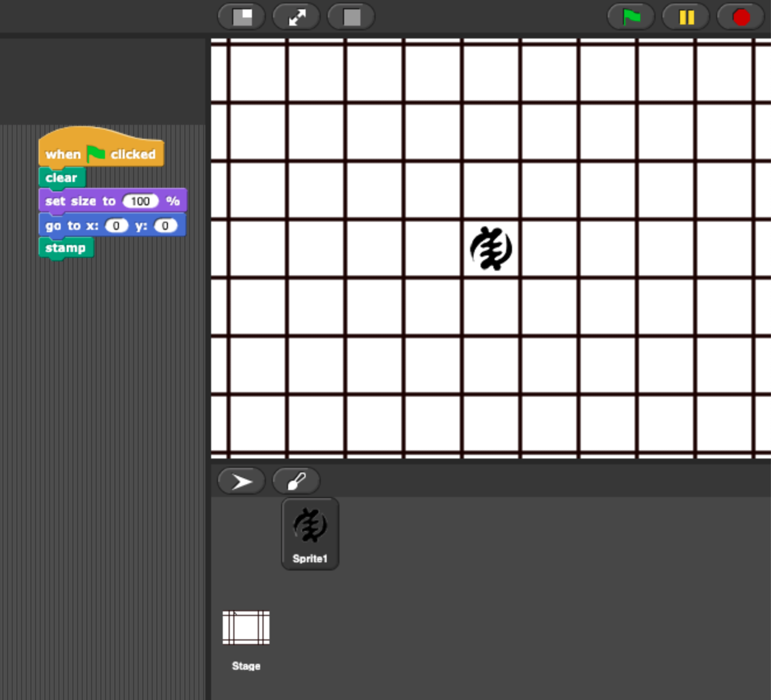Toggle the normal/small stage size button
Image resolution: width=771 pixels, height=700 pixels.
point(242,17)
